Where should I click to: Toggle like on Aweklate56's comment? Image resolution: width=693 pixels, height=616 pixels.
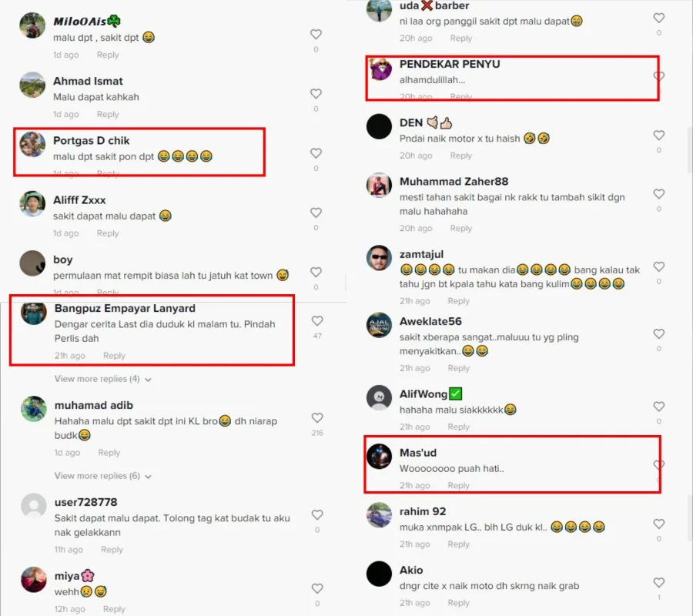coord(658,333)
